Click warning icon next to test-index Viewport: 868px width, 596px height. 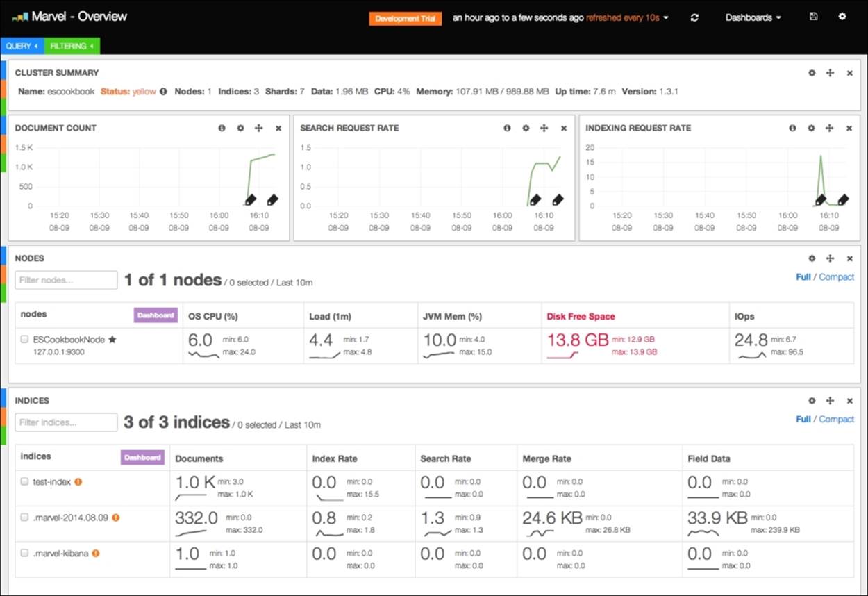tap(78, 482)
